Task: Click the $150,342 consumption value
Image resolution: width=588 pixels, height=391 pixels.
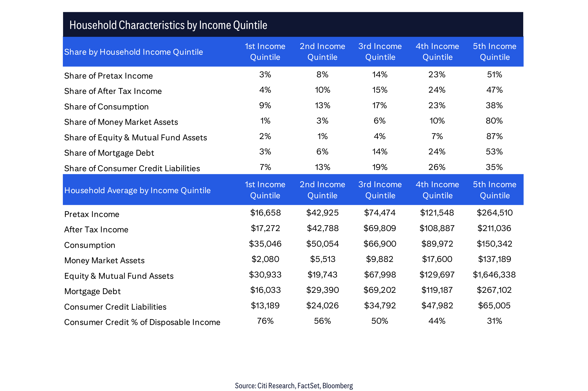Action: (x=494, y=244)
